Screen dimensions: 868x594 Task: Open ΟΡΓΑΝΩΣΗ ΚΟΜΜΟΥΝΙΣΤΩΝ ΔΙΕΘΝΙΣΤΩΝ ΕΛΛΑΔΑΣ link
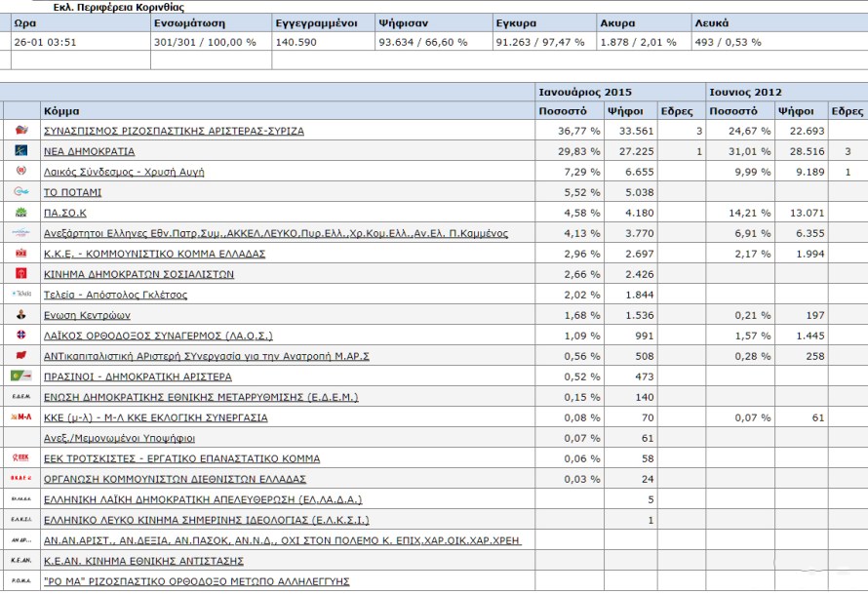(176, 479)
